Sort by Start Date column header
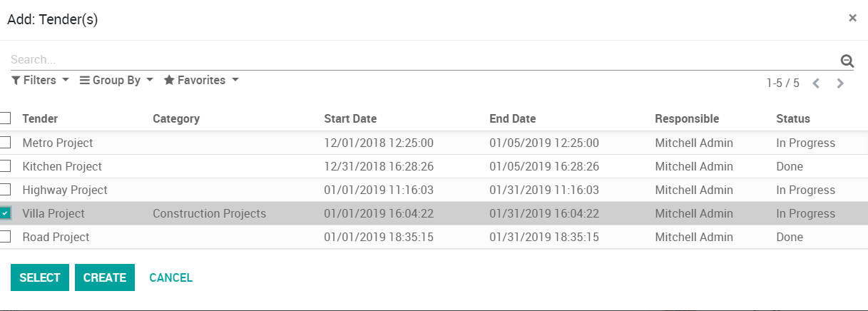The height and width of the screenshot is (311, 868). (350, 119)
